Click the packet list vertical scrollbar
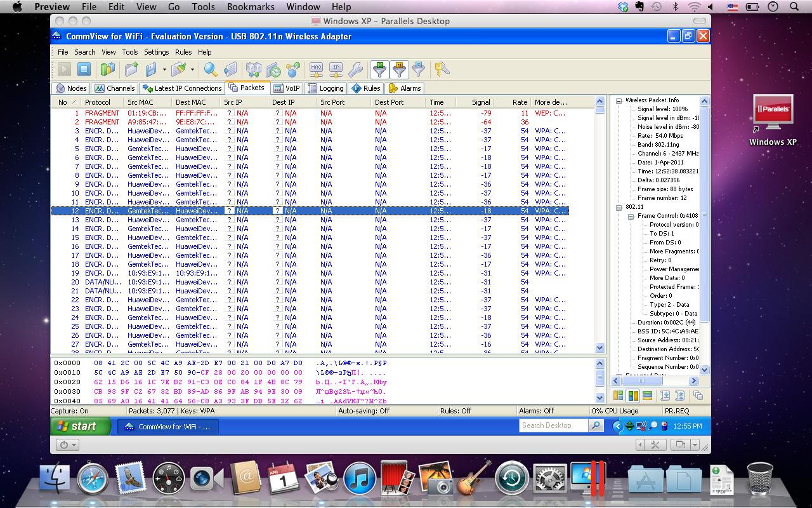This screenshot has height=508, width=812. coord(600,224)
